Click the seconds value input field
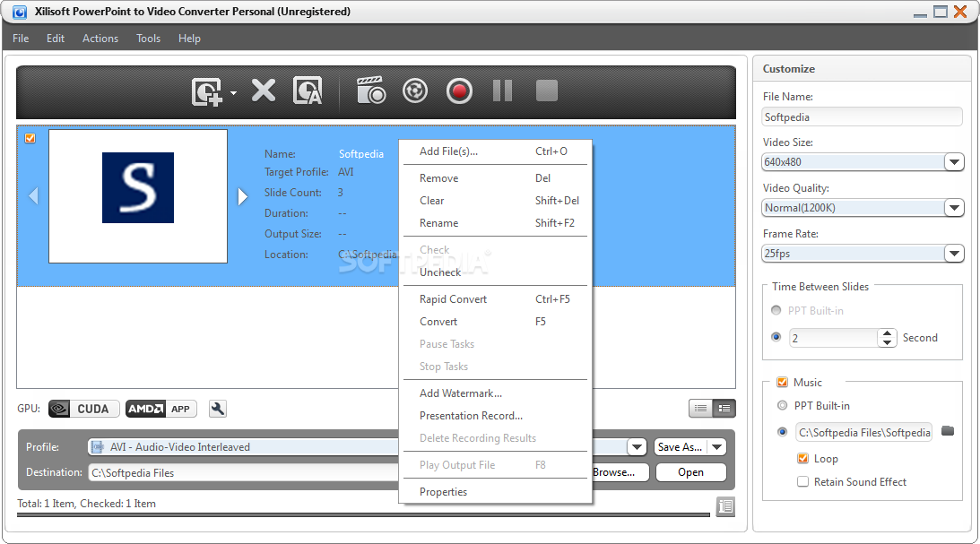 click(x=834, y=338)
